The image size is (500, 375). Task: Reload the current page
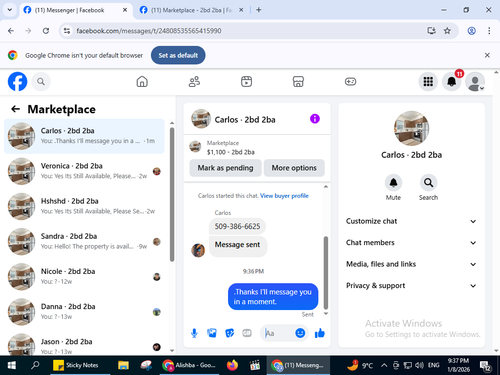tap(46, 31)
